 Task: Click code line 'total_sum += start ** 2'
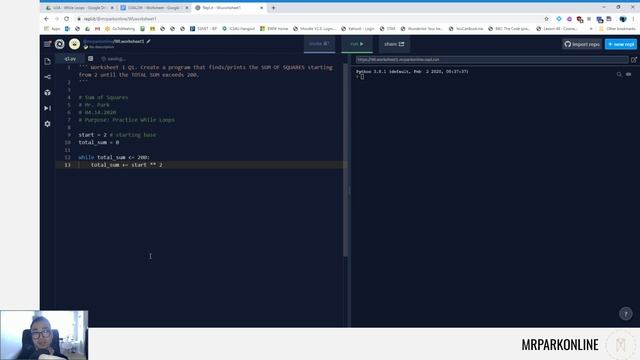pos(127,165)
